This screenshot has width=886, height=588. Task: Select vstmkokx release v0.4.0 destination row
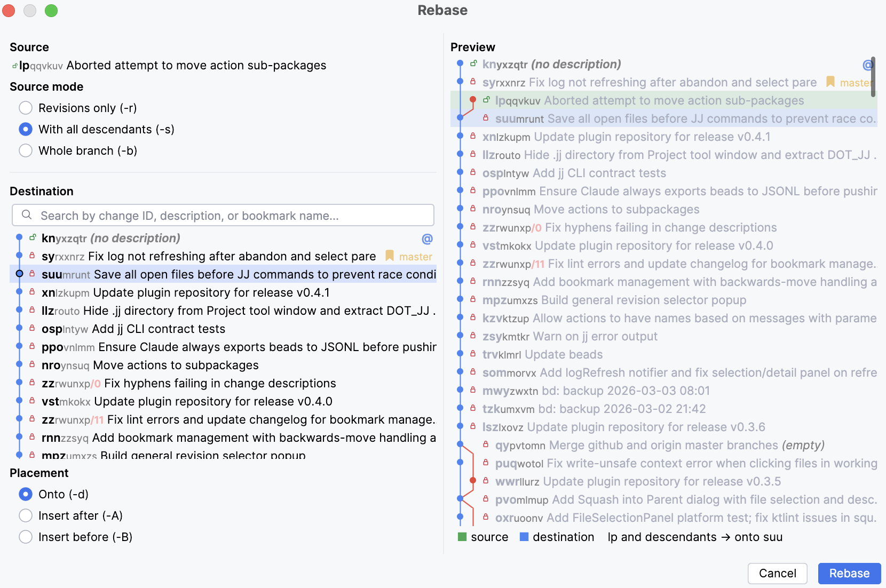coord(223,401)
